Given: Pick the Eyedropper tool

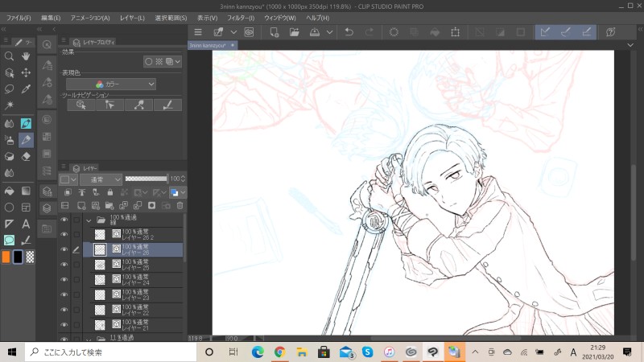Looking at the screenshot, I should (x=26, y=89).
